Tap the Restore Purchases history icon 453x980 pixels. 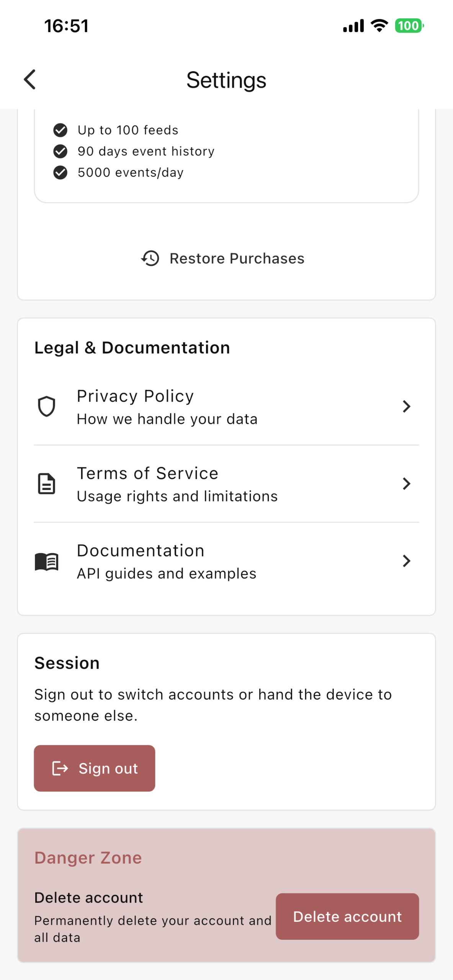coord(150,258)
